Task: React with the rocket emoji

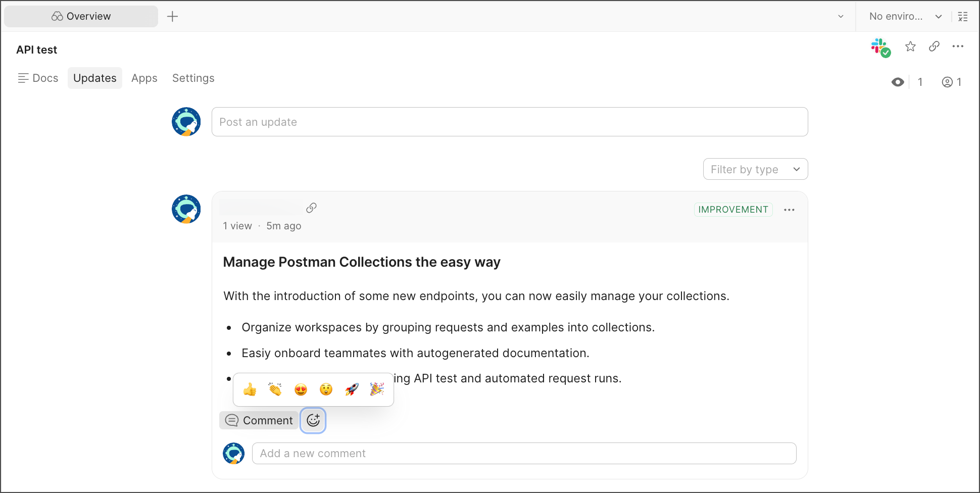Action: 352,389
